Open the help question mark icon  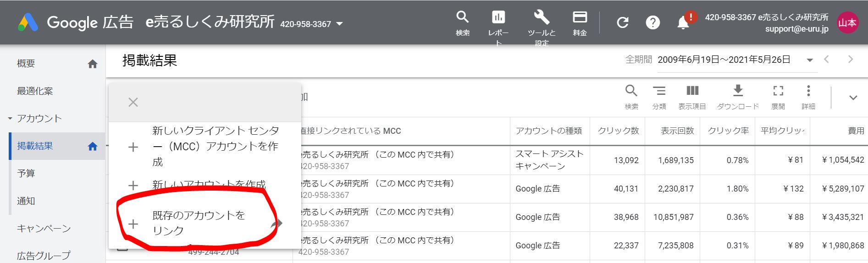[x=652, y=22]
